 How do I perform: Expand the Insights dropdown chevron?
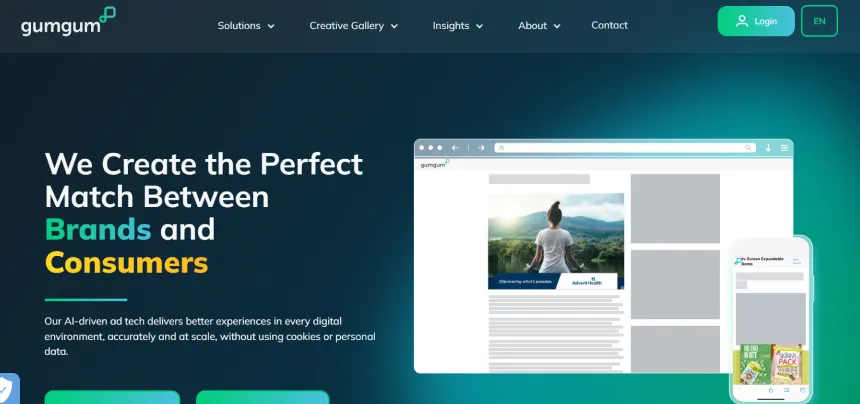[x=479, y=26]
